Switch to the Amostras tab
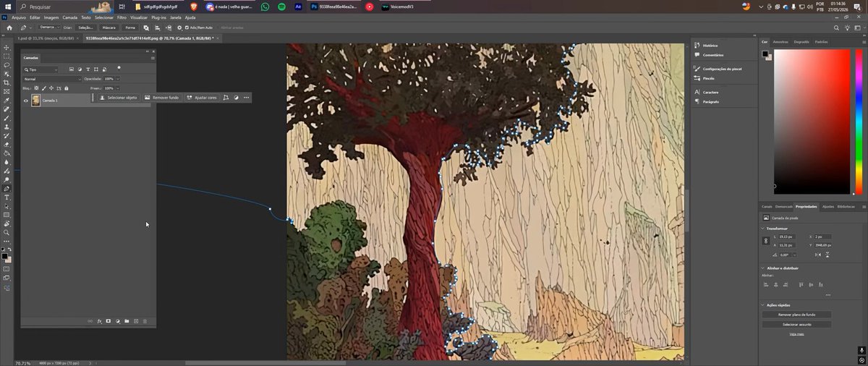Screen dimensions: 868x366 coord(780,42)
